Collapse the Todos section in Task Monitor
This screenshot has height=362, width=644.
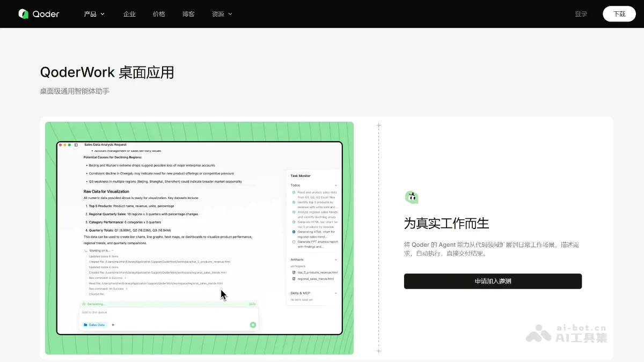336,184
